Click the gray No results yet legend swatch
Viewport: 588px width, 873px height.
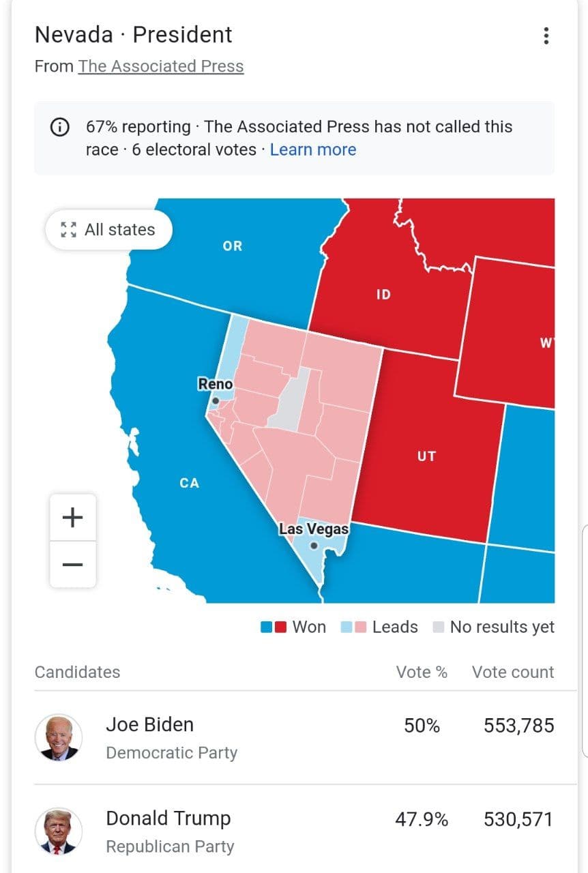click(x=439, y=627)
